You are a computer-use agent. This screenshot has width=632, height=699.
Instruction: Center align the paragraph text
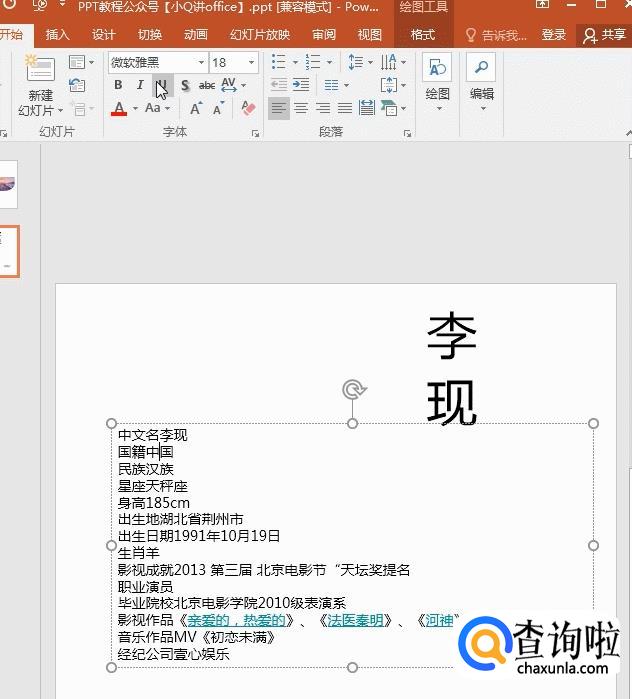click(301, 108)
